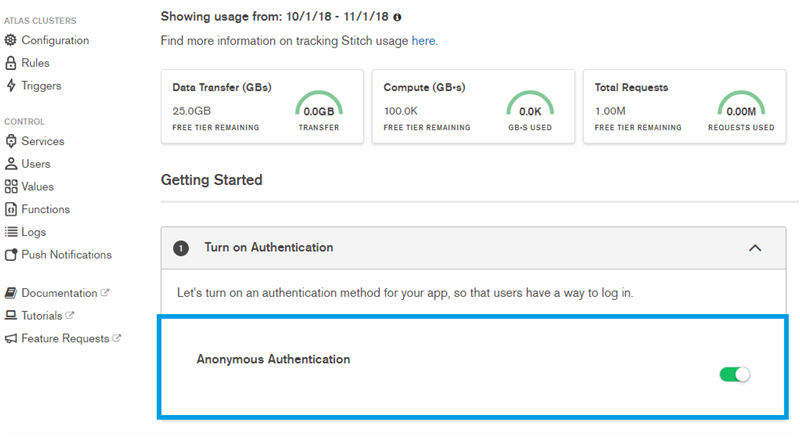Click the Users person icon
800x438 pixels.
click(11, 164)
